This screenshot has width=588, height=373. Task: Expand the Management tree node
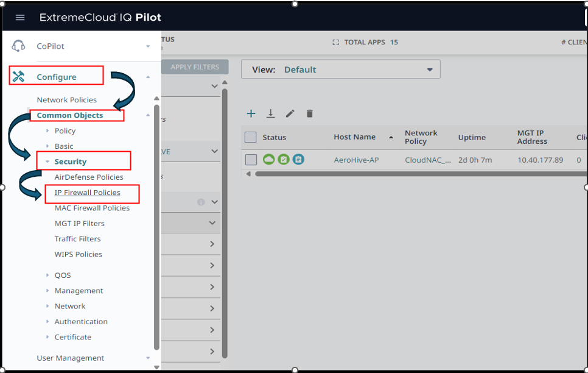coord(47,290)
